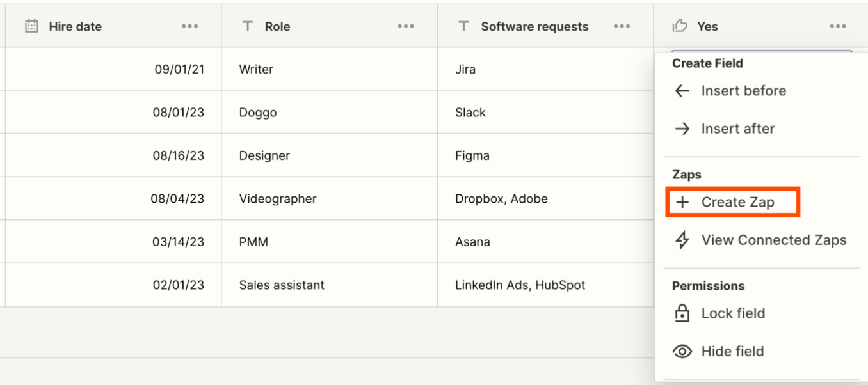Choose Lock field in Permissions
The height and width of the screenshot is (385, 868).
733,313
